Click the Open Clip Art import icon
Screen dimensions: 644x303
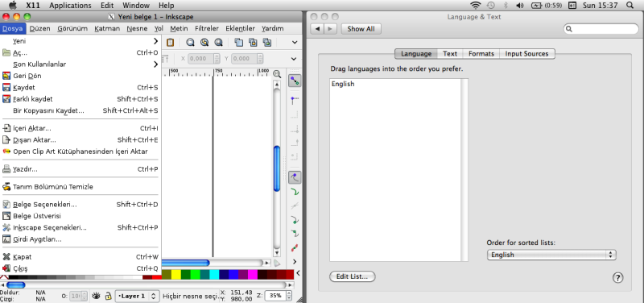pos(6,151)
